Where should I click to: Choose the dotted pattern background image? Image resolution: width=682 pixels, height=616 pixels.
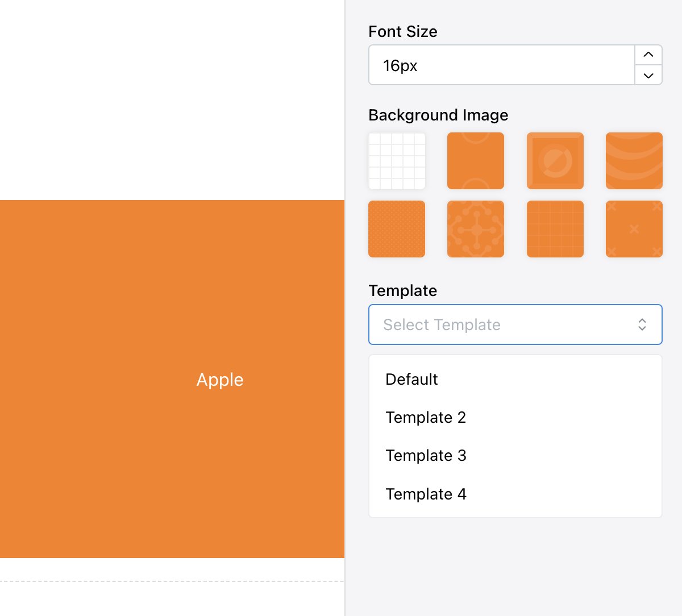(397, 228)
